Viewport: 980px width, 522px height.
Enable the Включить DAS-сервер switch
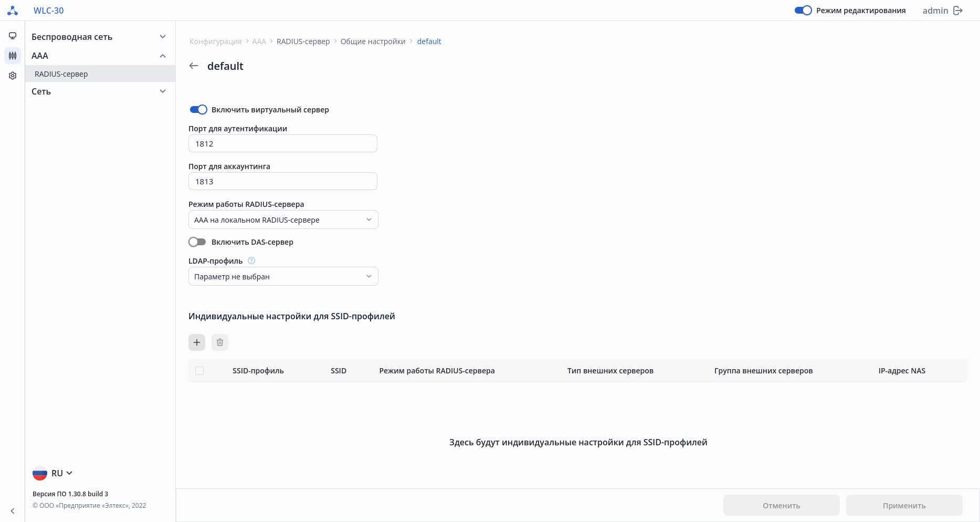(x=197, y=242)
